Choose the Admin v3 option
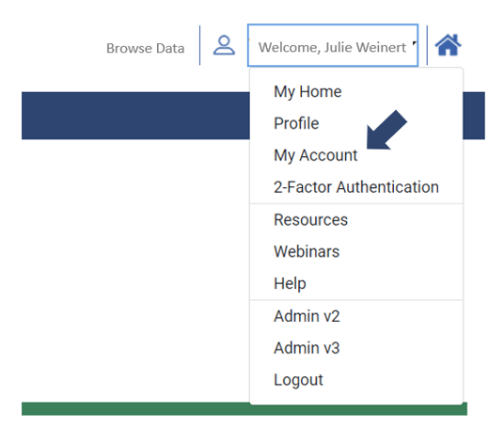The height and width of the screenshot is (444, 504). pyautogui.click(x=307, y=348)
